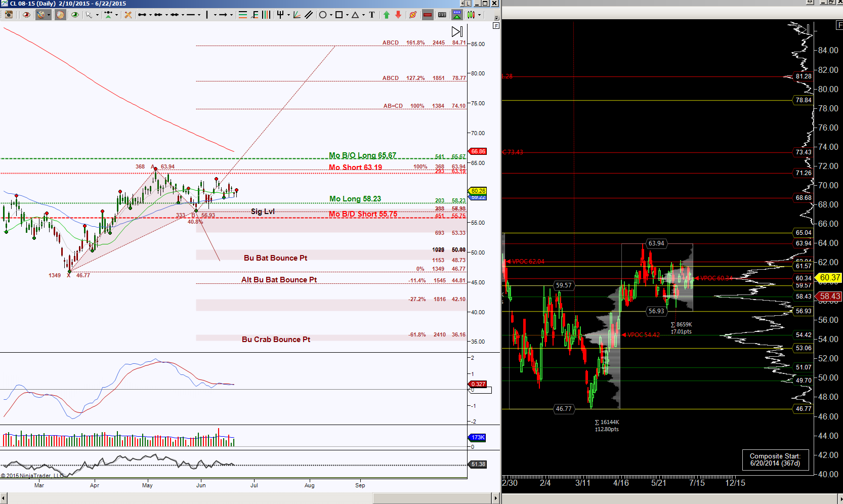The width and height of the screenshot is (843, 504).
Task: Click the left arrow of horizontal scrollbar
Action: pos(4,498)
